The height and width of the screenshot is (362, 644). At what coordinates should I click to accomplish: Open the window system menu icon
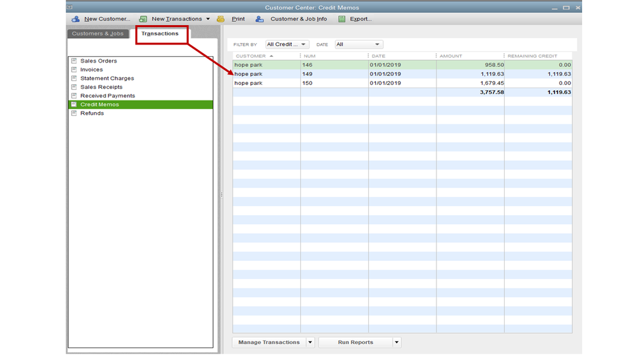pyautogui.click(x=70, y=7)
